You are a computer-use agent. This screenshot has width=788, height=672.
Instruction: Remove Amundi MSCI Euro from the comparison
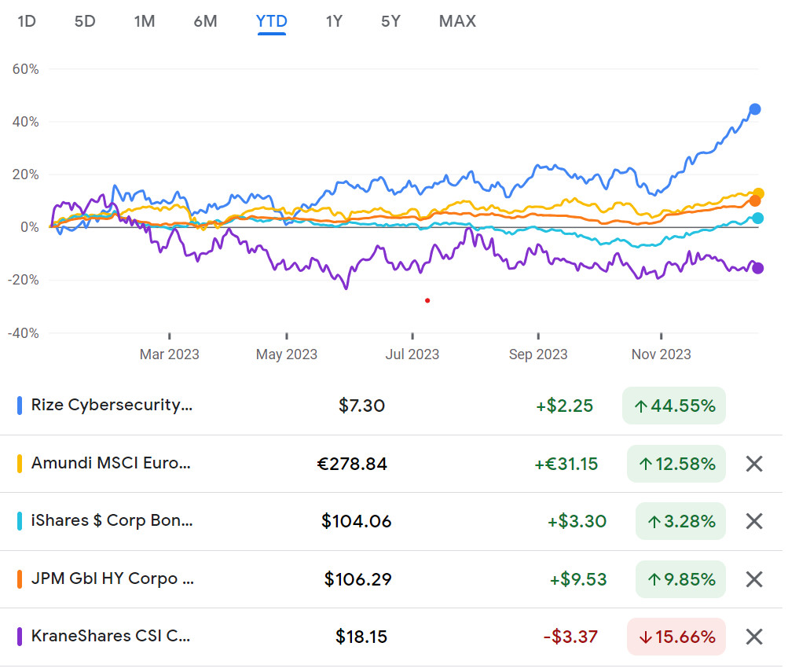(753, 464)
